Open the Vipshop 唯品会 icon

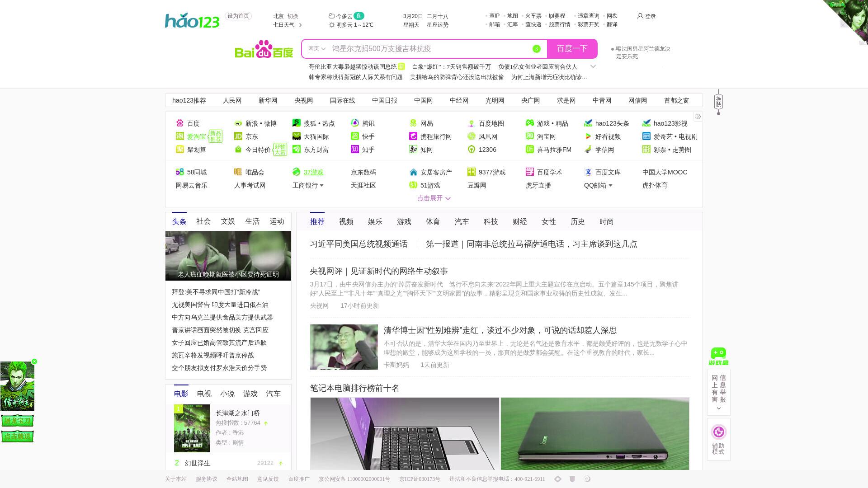[x=238, y=172]
